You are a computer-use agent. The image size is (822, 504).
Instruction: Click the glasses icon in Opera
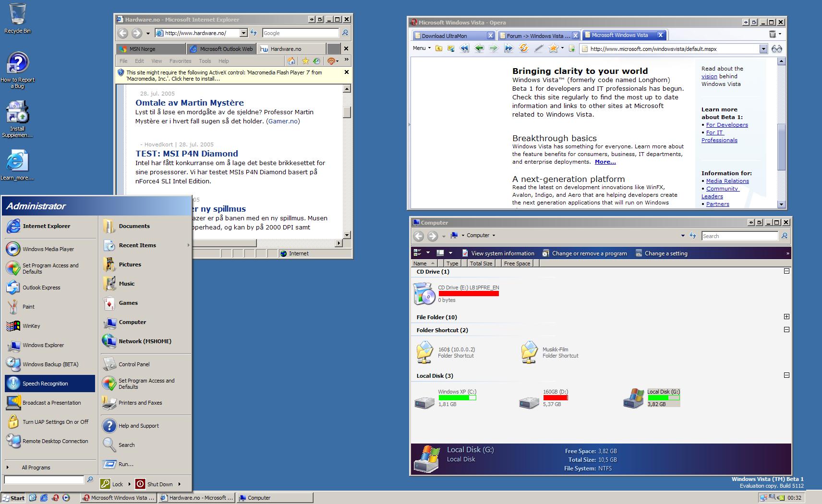pyautogui.click(x=776, y=48)
